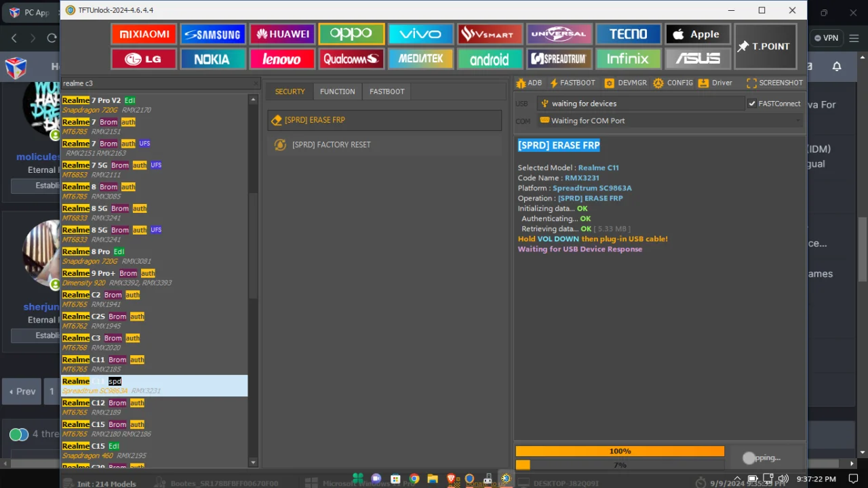Select Realme 9 Pro+ Brom auth
Image resolution: width=868 pixels, height=488 pixels.
155,278
